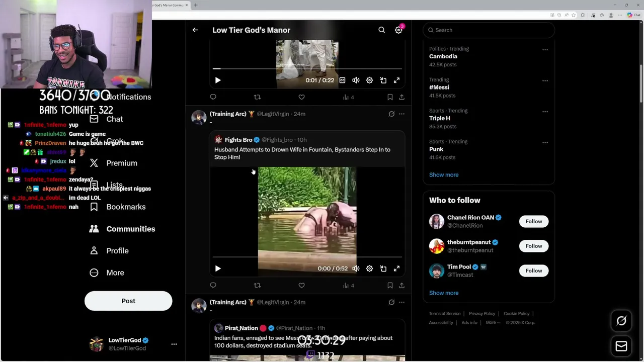The width and height of the screenshot is (644, 362).
Task: Click the Search input field
Action: [489, 30]
